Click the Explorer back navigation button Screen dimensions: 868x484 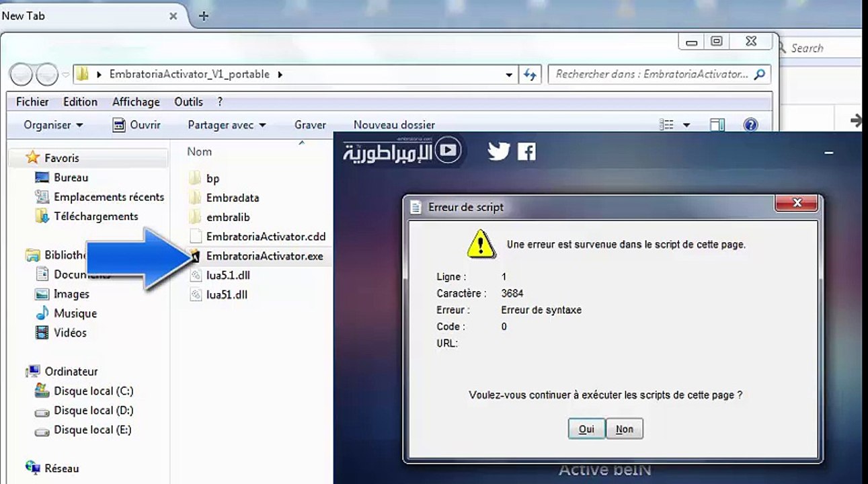coord(22,75)
